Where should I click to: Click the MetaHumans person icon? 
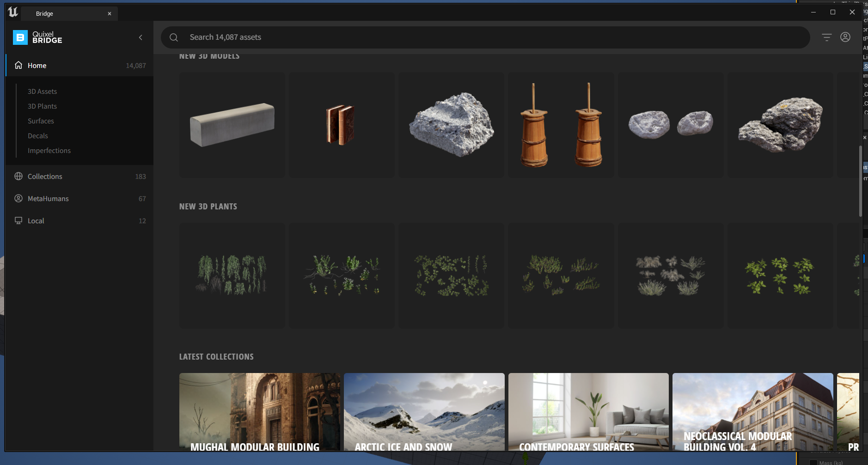coord(18,198)
